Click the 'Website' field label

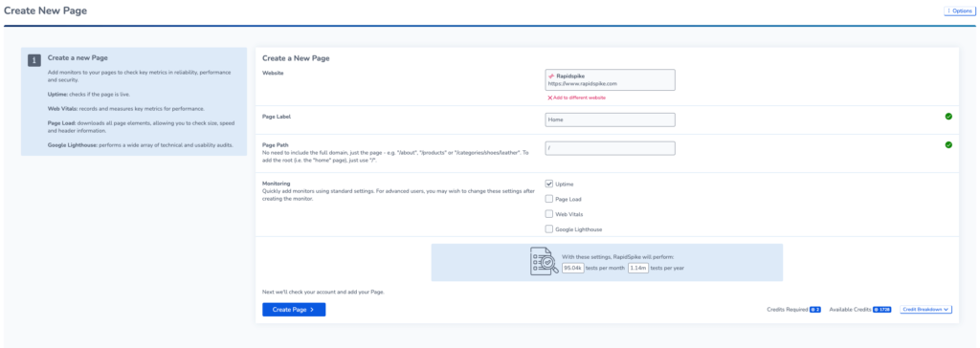273,73
